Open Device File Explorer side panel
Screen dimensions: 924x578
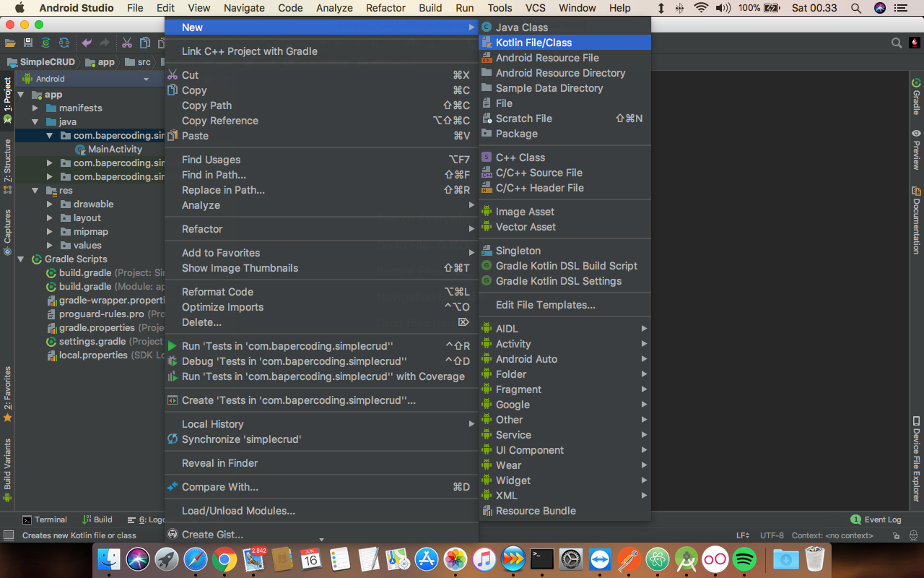pyautogui.click(x=916, y=460)
